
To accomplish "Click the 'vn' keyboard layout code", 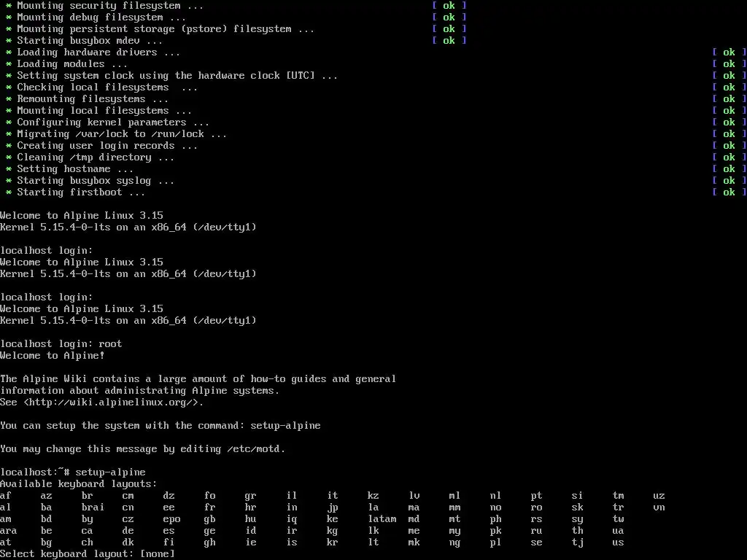I will (x=659, y=507).
